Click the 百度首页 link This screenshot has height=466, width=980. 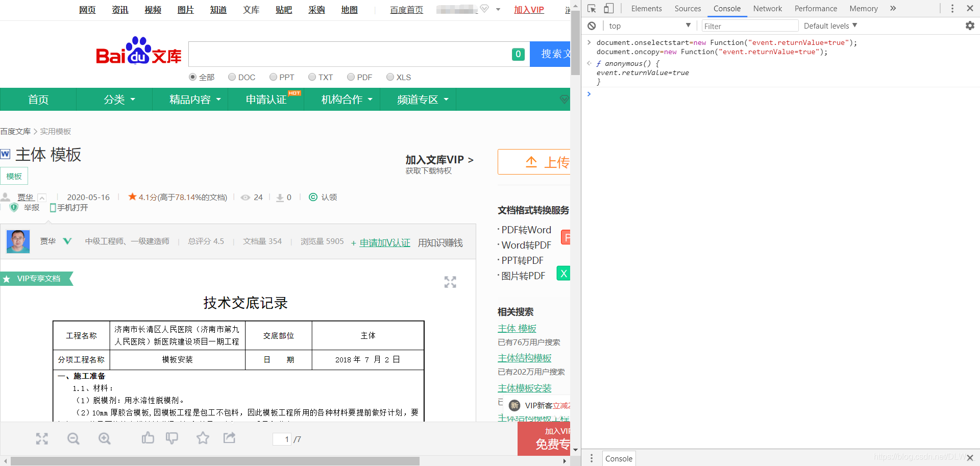(406, 10)
